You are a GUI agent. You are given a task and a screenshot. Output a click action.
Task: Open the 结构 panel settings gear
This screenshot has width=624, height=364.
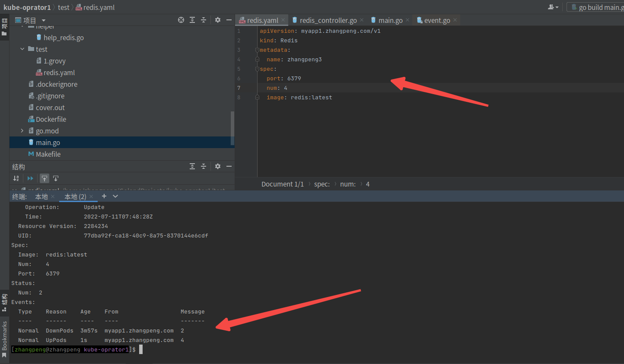[x=218, y=166]
